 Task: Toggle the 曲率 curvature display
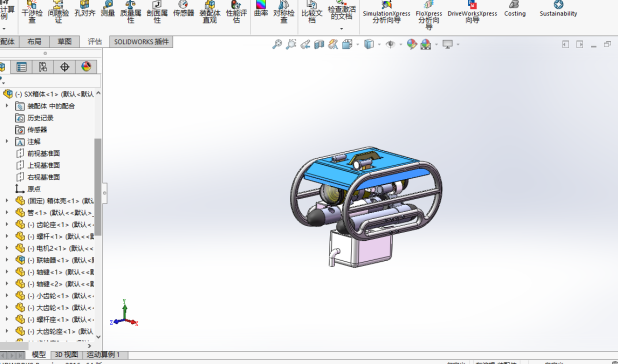[x=261, y=9]
